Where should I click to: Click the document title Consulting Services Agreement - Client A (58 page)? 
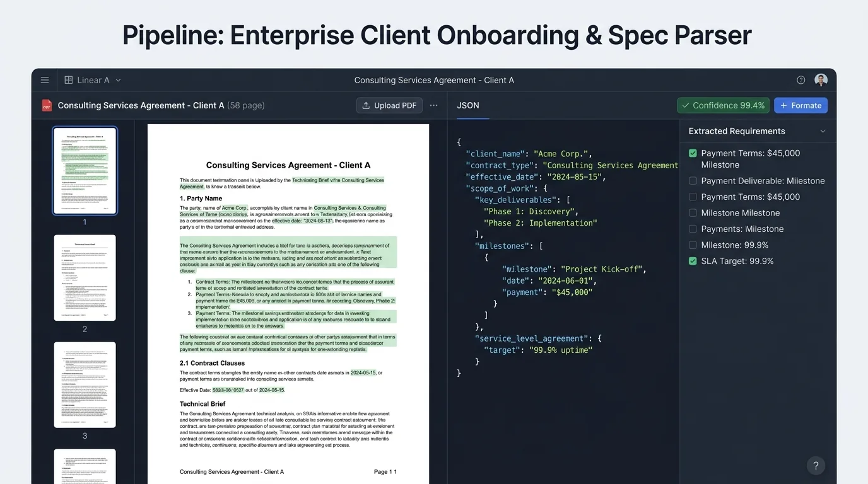pos(161,105)
